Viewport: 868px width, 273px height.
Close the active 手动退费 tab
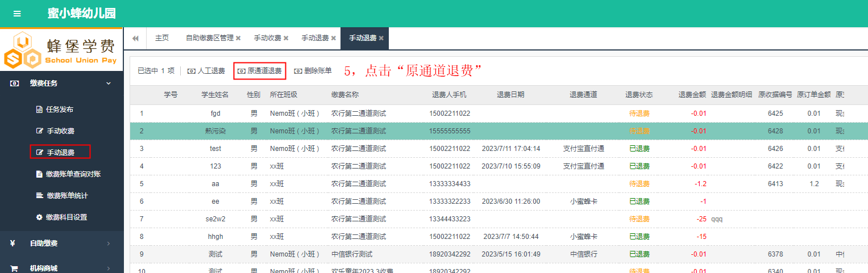381,39
